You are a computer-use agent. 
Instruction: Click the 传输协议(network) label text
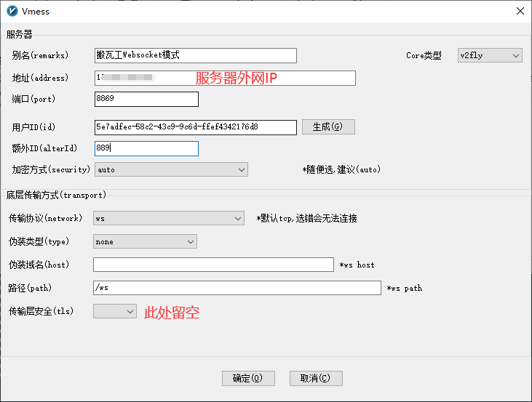tap(45, 218)
